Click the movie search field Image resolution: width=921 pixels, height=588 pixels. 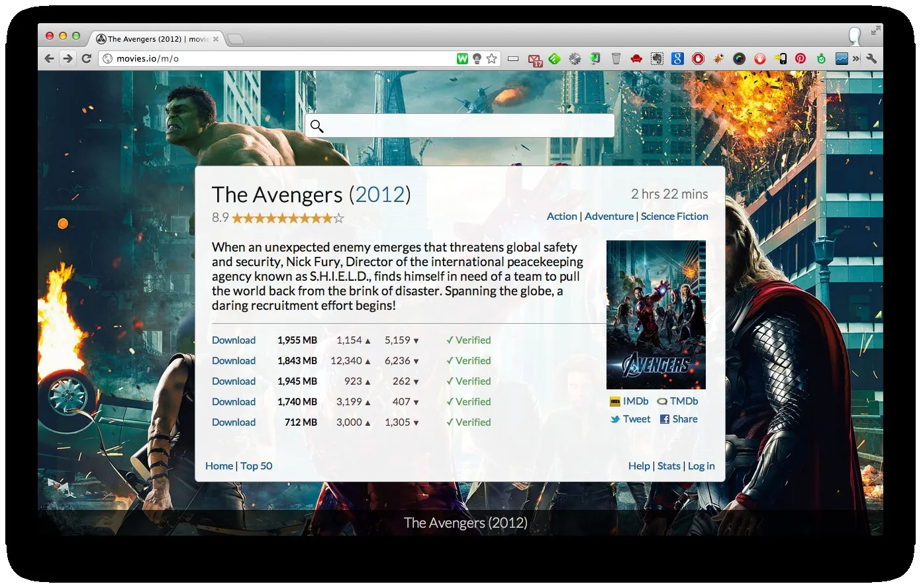460,126
